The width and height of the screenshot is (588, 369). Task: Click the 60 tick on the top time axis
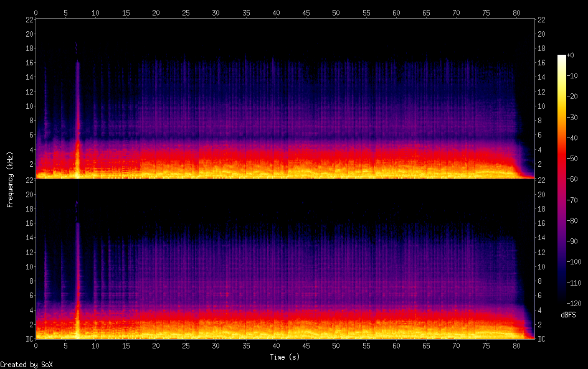(396, 12)
